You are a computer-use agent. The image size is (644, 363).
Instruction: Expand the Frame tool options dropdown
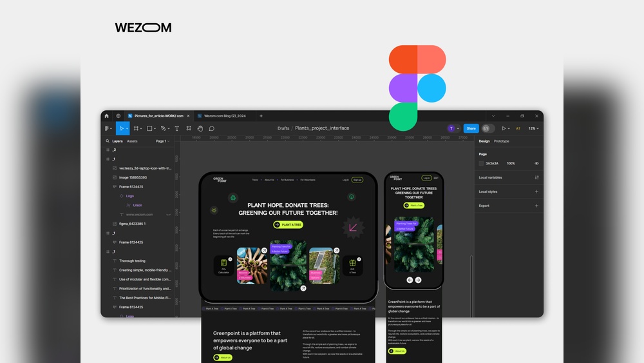click(142, 128)
